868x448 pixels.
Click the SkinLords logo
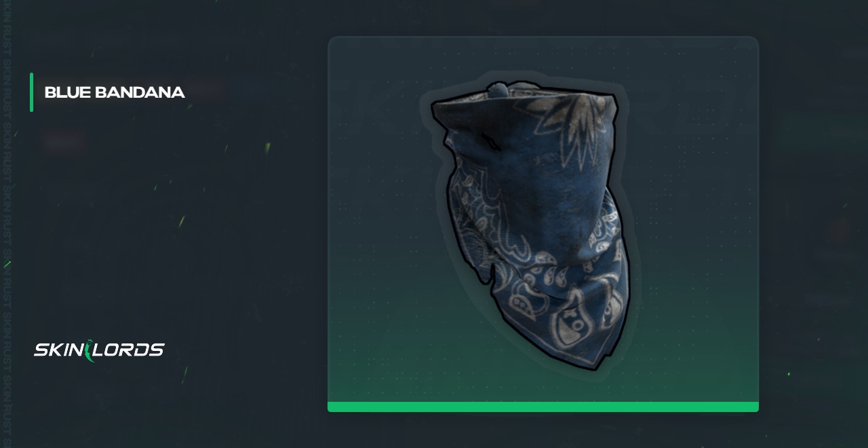coord(99,350)
